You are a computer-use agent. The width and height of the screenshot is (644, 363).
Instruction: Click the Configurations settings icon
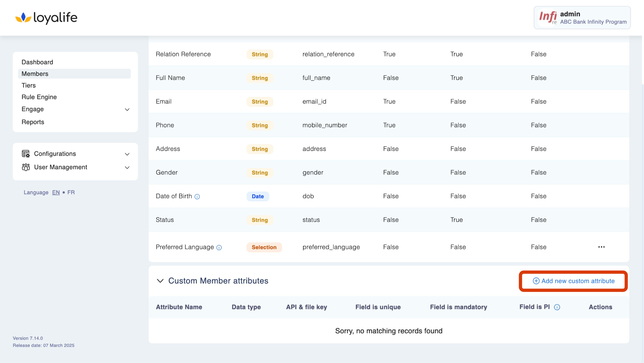point(26,154)
